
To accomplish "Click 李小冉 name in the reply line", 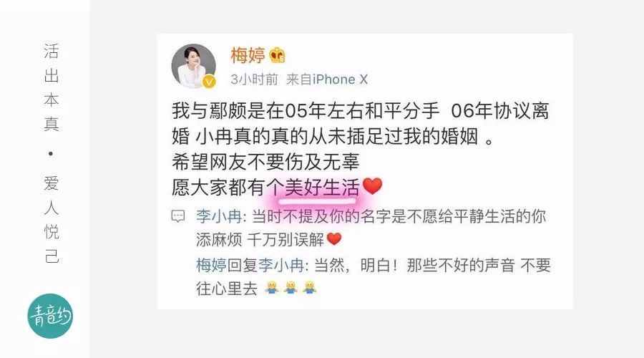I will 281,265.
